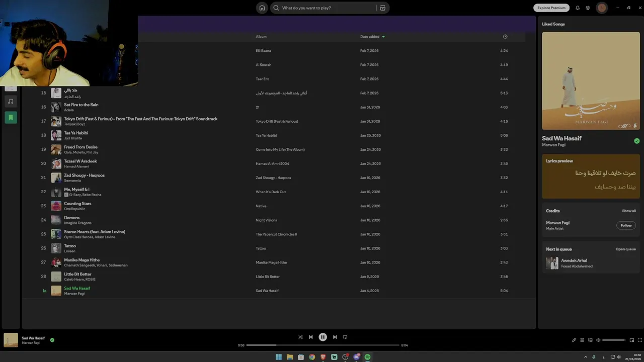Click the Open queue link

click(625, 249)
